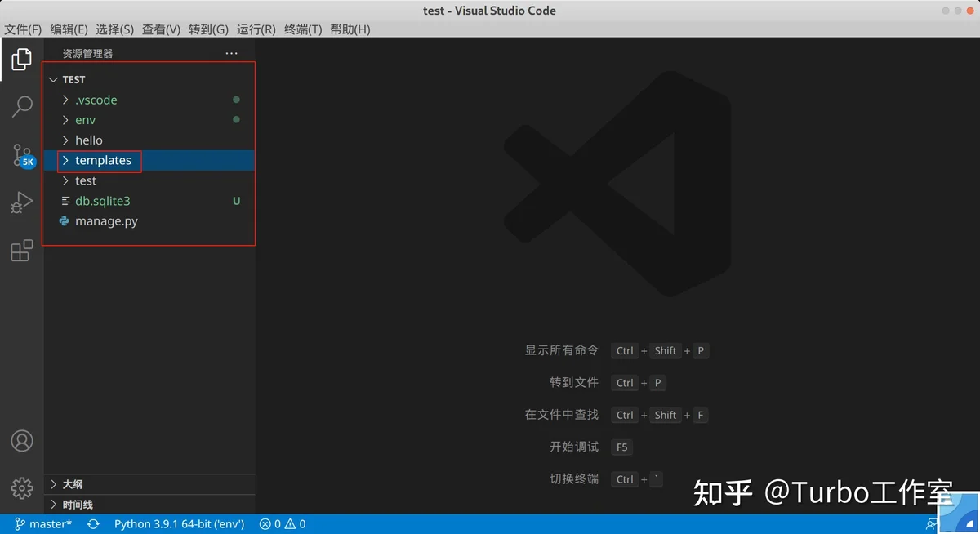Select the test folder name
The height and width of the screenshot is (534, 980).
[86, 181]
